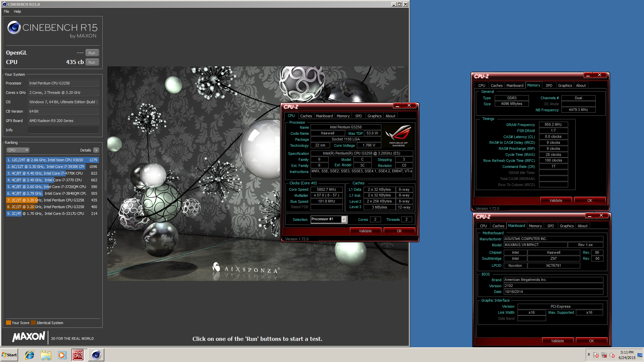644x362 pixels.
Task: Open the File menu in Cinebench
Action: 6,11
